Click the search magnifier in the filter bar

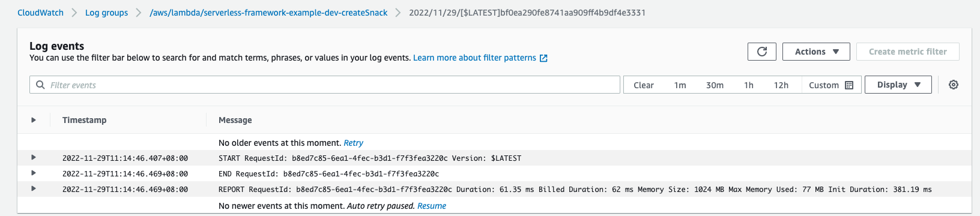pyautogui.click(x=40, y=85)
